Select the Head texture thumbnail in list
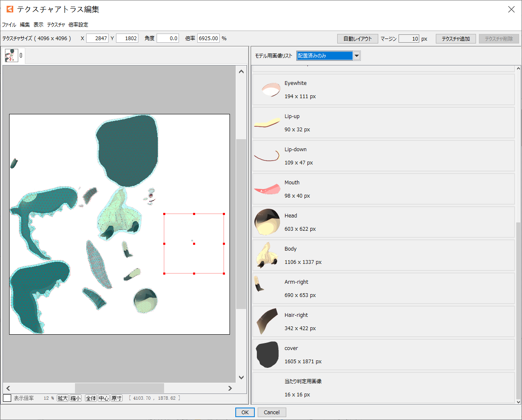Viewport: 522px width, 420px height. click(267, 222)
